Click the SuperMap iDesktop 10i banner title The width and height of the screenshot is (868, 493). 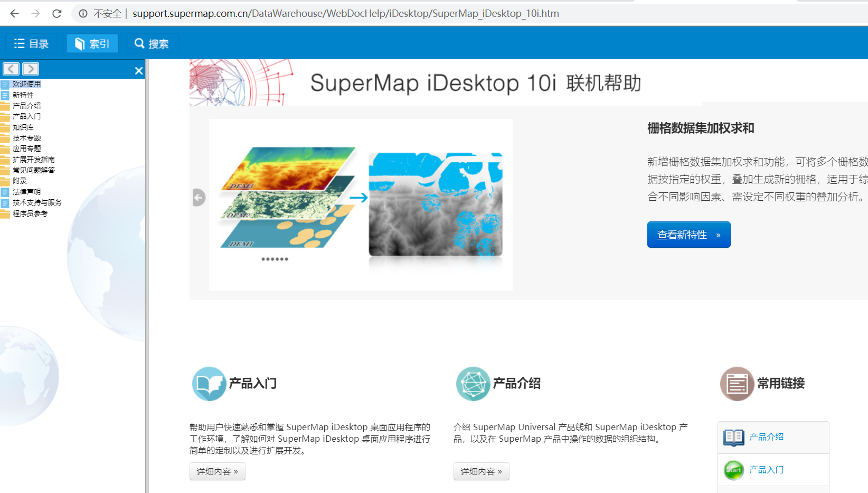coord(476,83)
